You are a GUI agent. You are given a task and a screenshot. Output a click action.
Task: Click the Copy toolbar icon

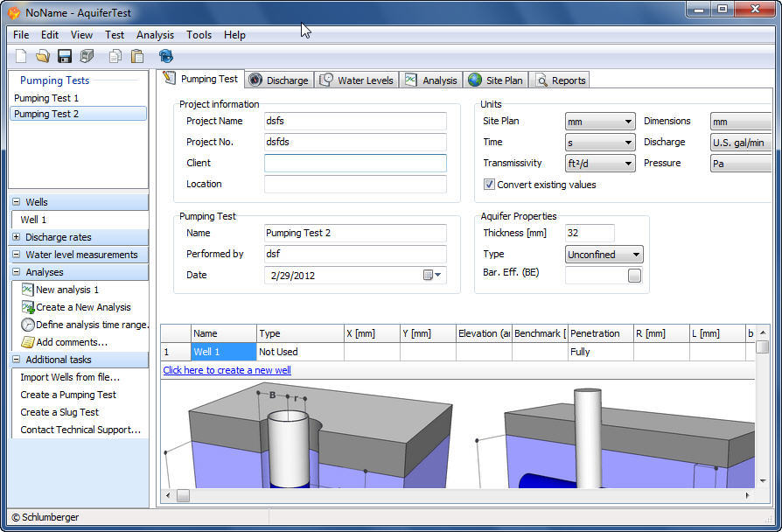pyautogui.click(x=115, y=56)
